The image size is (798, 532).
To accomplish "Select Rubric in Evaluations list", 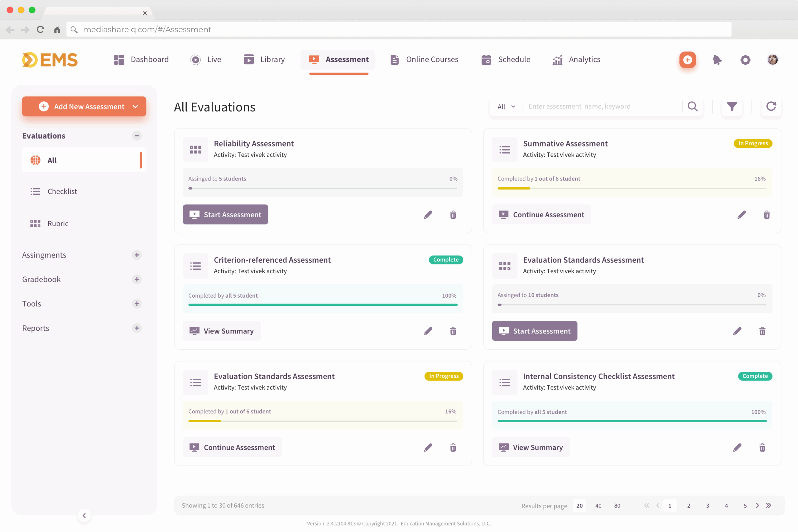I will tap(58, 223).
